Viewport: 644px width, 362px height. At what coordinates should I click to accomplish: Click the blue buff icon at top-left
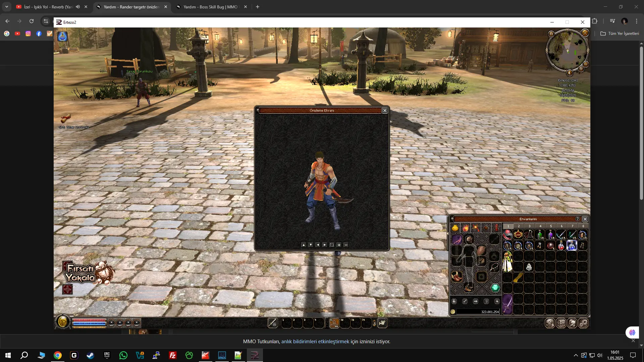[62, 36]
